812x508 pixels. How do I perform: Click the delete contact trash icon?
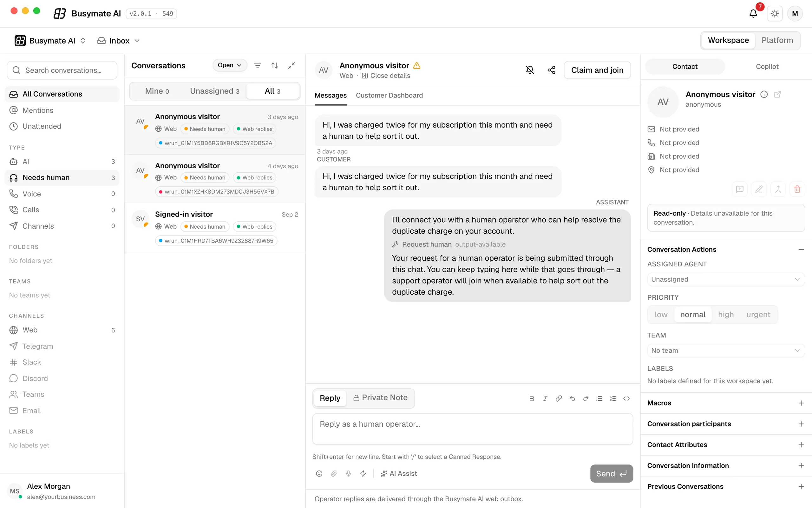coord(797,189)
